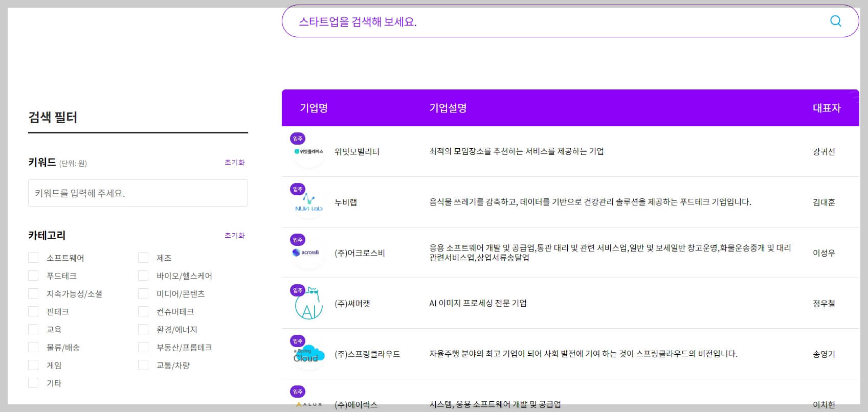Screen dimensions: 868x412
Task: Open the (주)써머캣 company name
Action: click(x=352, y=303)
